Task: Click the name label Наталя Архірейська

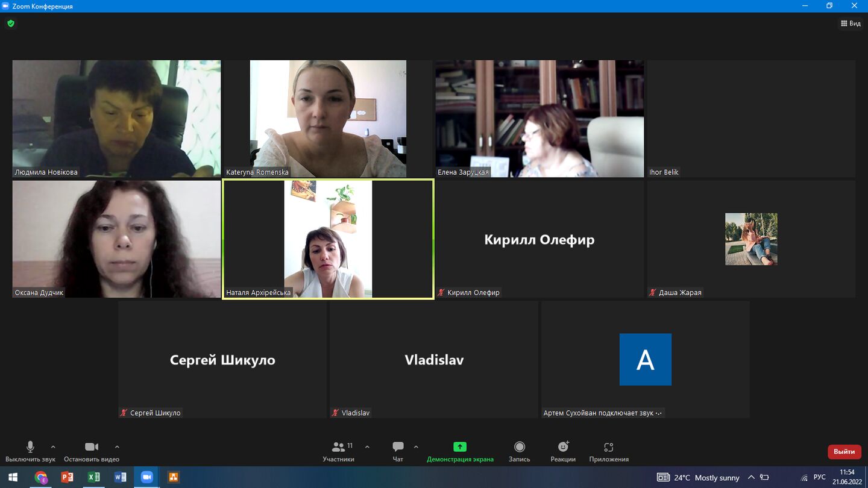Action: (x=259, y=293)
